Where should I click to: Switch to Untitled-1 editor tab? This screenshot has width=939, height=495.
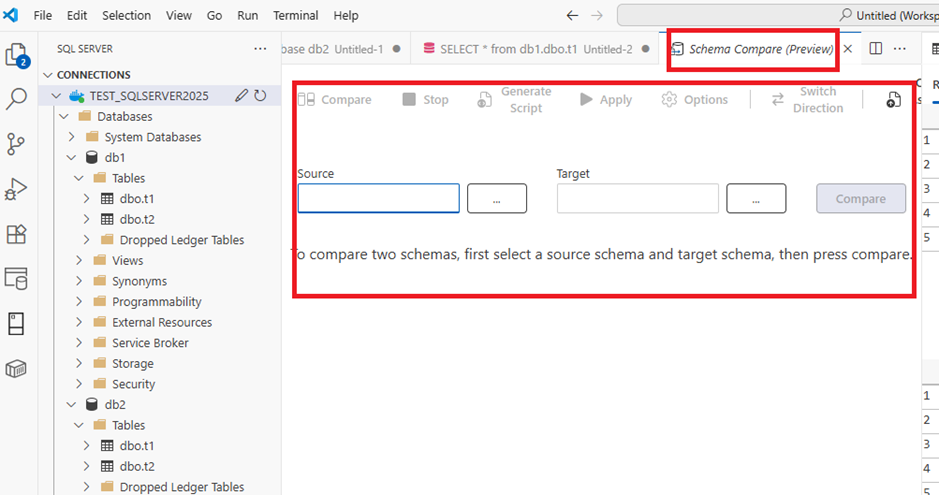(346, 49)
